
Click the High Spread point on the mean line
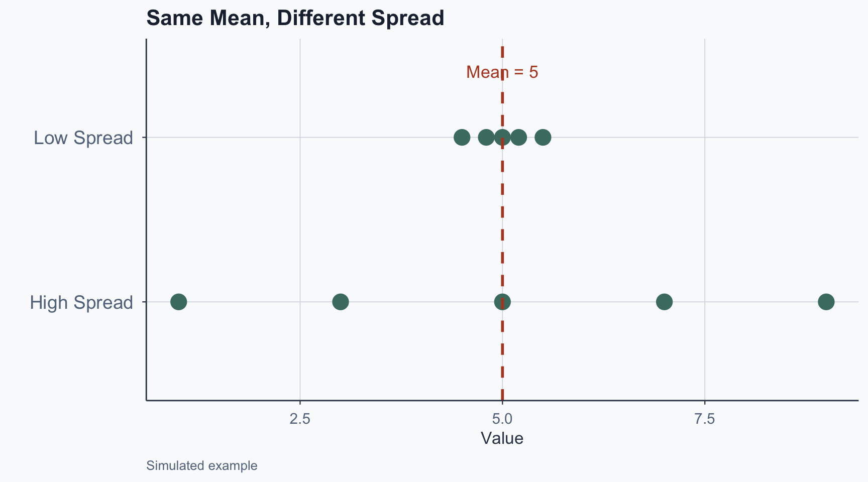pyautogui.click(x=502, y=302)
